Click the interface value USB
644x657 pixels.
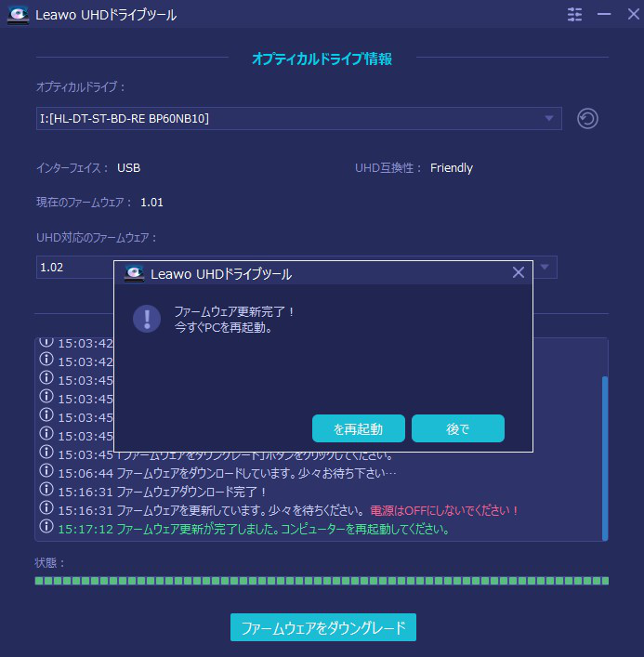click(x=128, y=168)
